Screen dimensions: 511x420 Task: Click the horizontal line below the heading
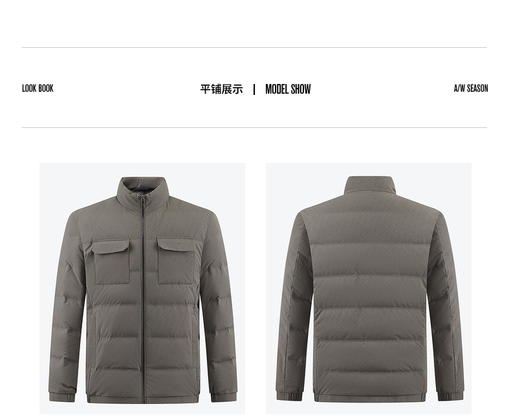tap(254, 128)
